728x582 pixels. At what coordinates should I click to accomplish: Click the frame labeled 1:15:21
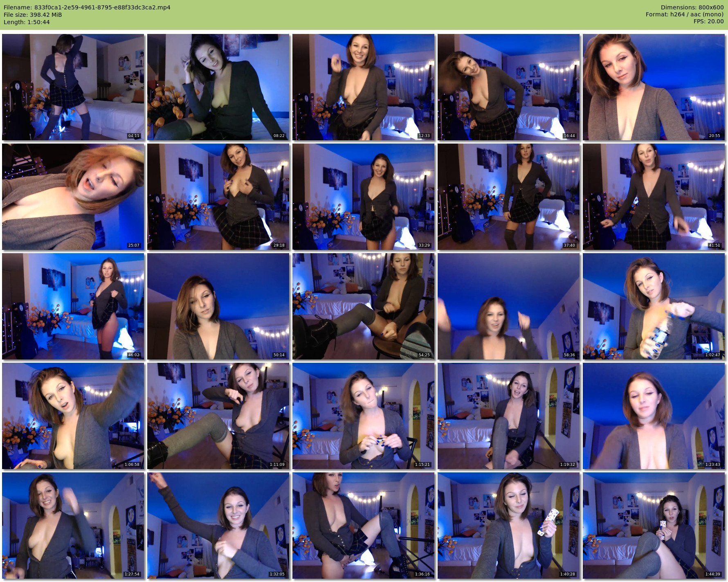click(x=363, y=416)
